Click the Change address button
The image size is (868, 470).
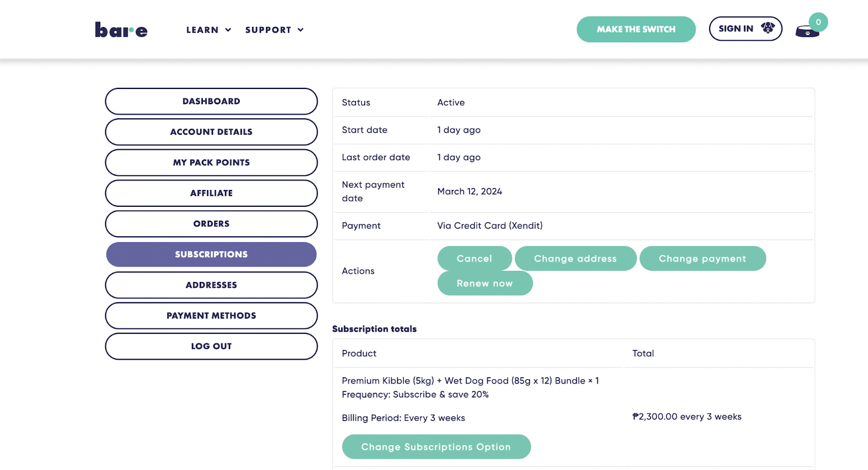575,259
